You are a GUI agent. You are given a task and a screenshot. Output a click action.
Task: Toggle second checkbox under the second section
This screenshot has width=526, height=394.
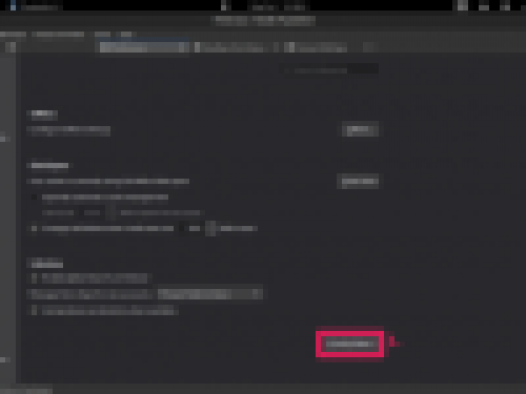click(34, 229)
